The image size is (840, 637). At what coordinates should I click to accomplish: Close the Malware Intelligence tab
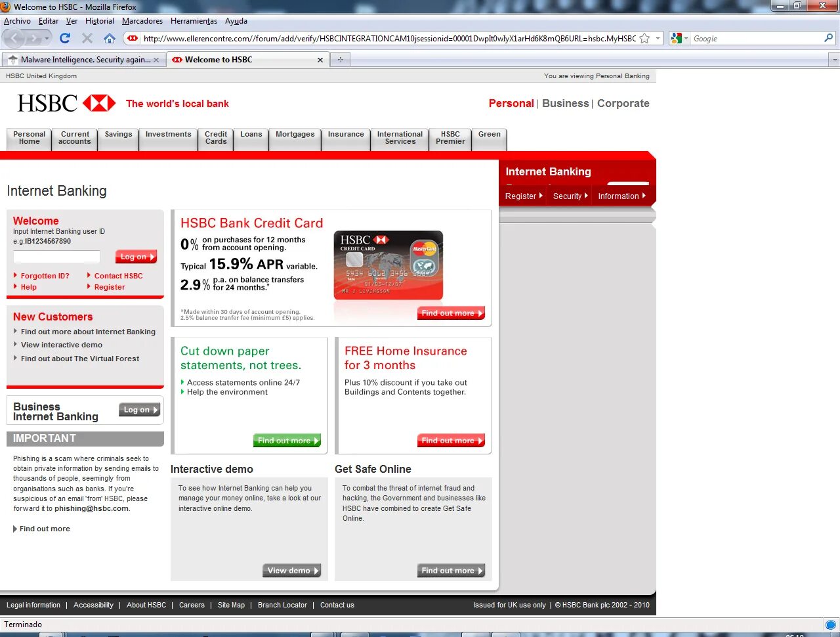tap(156, 60)
